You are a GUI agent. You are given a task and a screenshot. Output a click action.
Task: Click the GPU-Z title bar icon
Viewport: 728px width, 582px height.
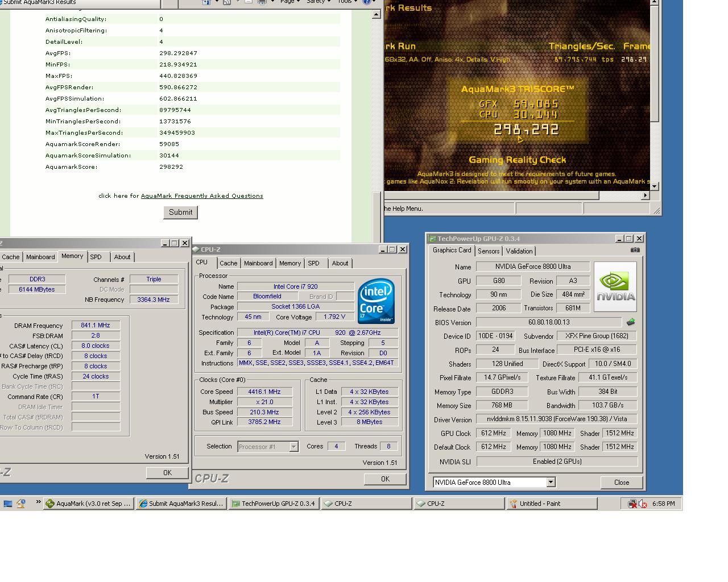click(432, 239)
